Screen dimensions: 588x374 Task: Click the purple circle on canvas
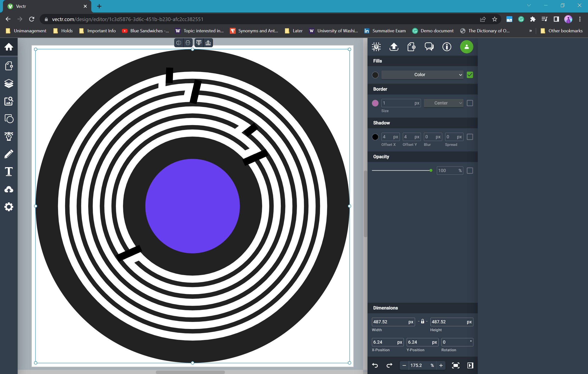click(x=192, y=206)
